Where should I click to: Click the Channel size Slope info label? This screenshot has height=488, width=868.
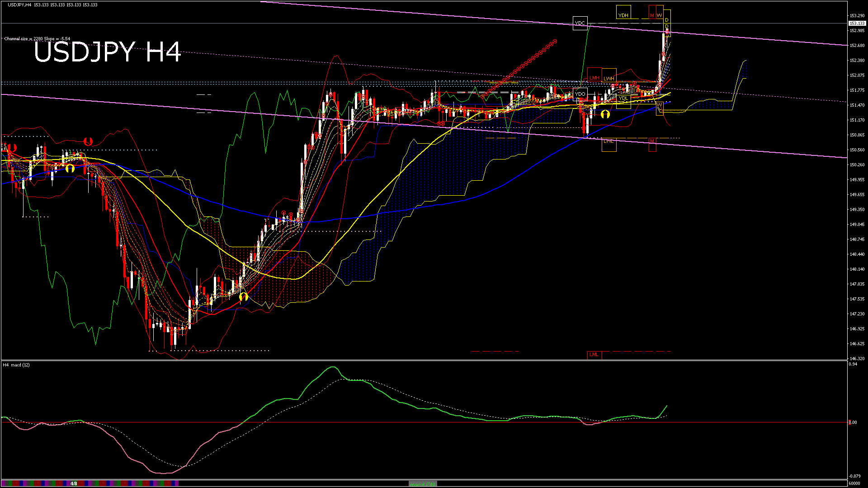(x=37, y=39)
